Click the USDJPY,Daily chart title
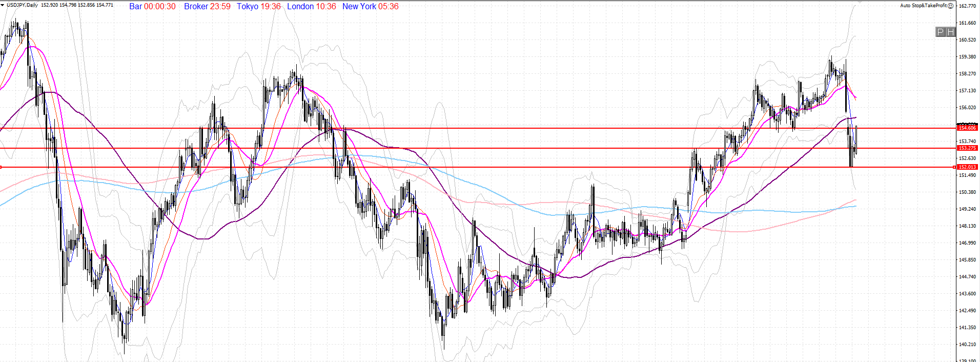 tap(22, 5)
